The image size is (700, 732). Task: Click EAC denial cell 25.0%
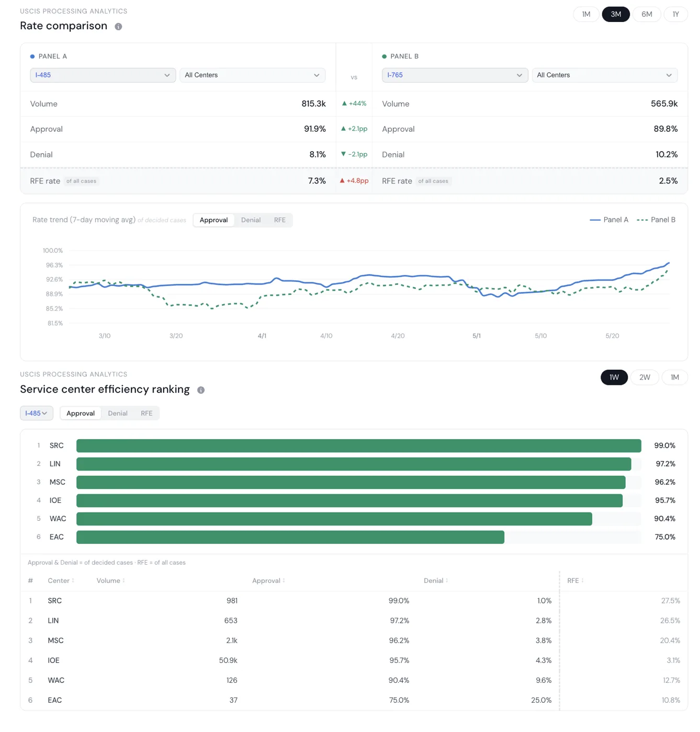(541, 700)
